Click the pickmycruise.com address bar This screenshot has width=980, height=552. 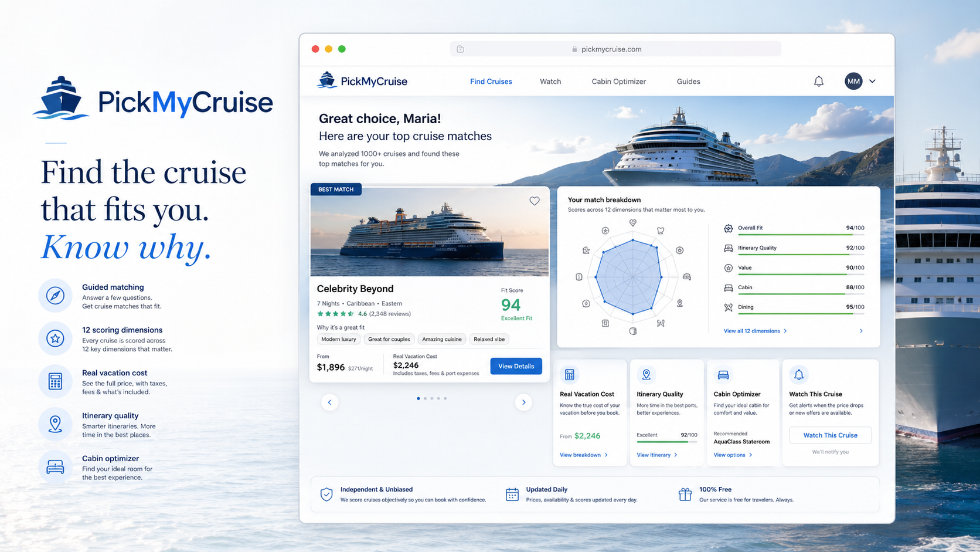coord(615,49)
